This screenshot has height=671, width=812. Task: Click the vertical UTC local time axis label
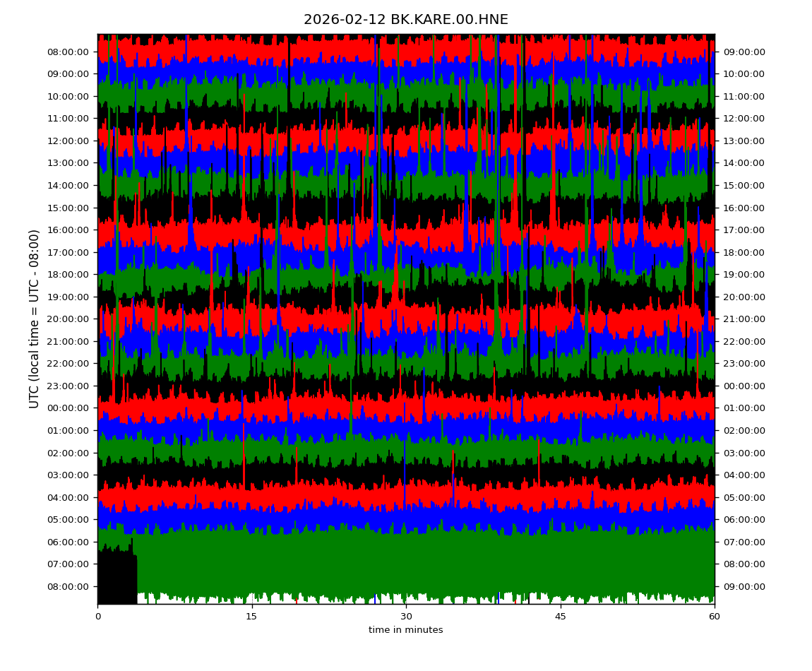click(35, 319)
